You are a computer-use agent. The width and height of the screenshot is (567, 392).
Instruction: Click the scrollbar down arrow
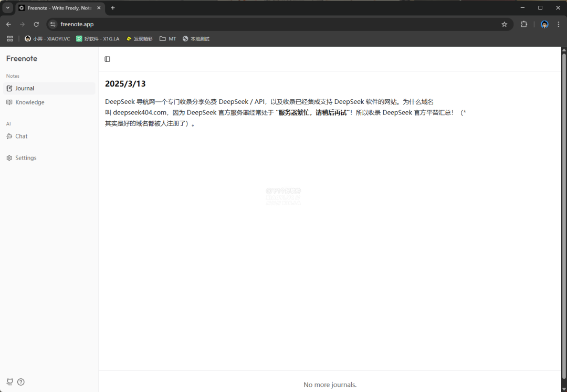564,389
